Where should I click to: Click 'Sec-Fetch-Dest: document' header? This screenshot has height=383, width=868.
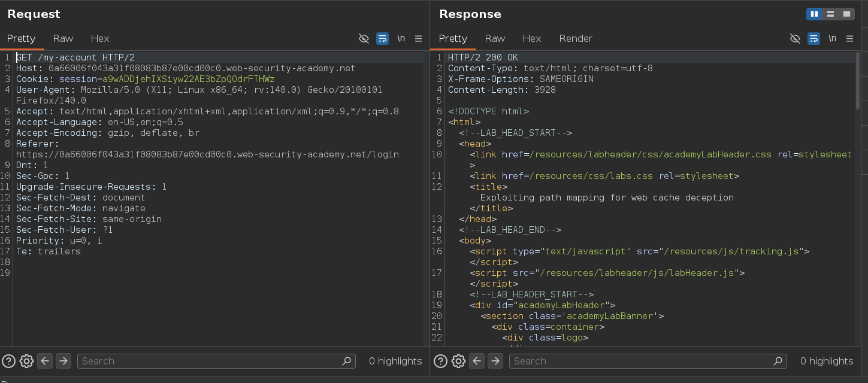[x=81, y=197]
